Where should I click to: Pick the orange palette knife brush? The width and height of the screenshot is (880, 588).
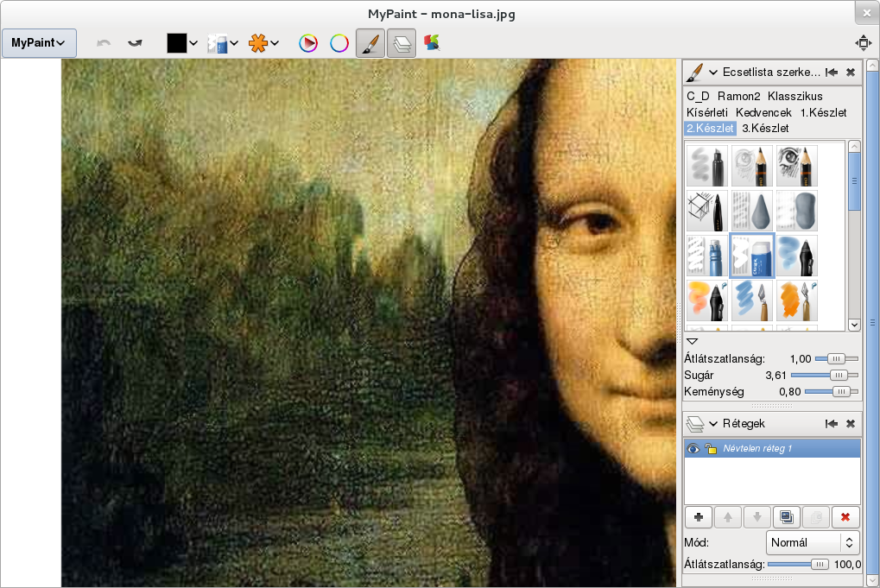[796, 300]
